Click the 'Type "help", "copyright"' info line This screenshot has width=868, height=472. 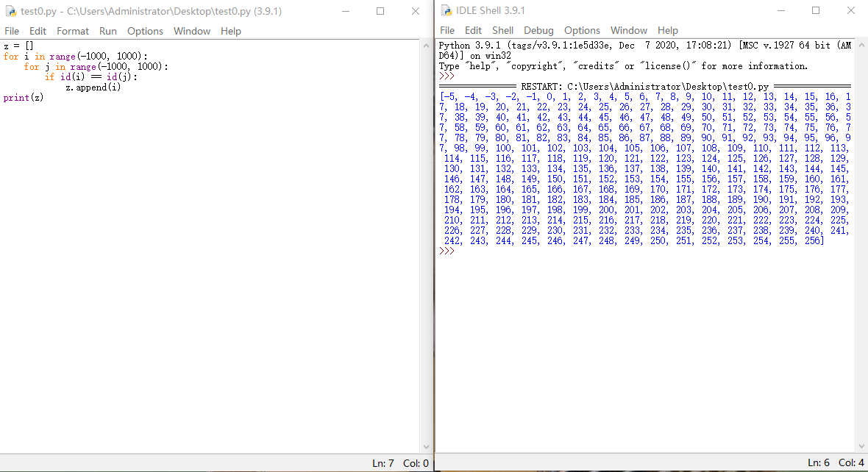click(x=623, y=66)
